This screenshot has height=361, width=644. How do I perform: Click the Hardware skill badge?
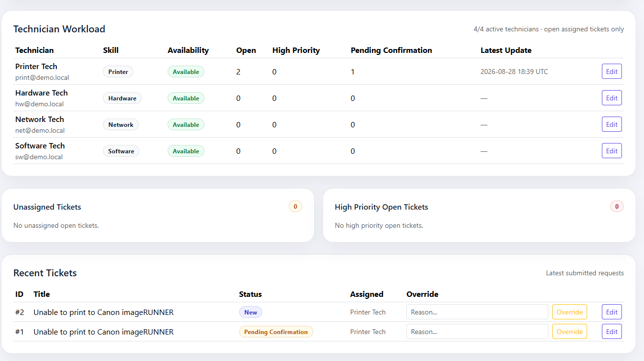point(123,98)
